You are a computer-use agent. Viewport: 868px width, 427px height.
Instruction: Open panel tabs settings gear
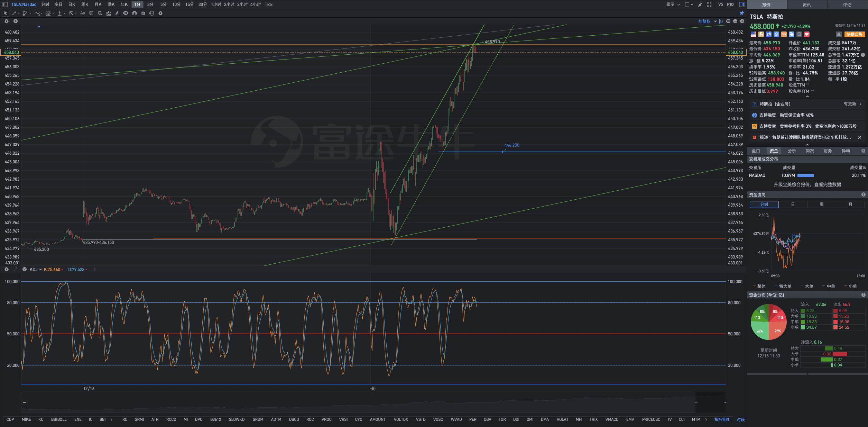(863, 151)
